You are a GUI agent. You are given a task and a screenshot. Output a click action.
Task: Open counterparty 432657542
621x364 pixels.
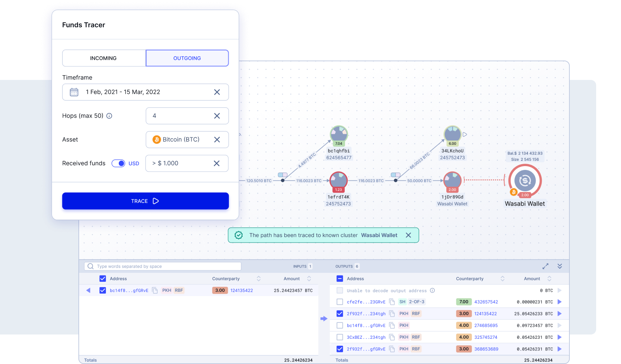coord(486,302)
